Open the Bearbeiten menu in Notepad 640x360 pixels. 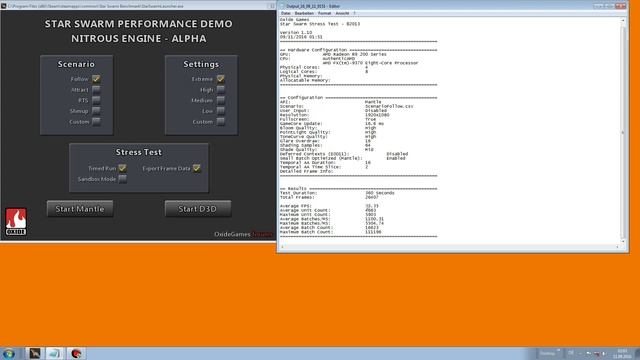304,13
